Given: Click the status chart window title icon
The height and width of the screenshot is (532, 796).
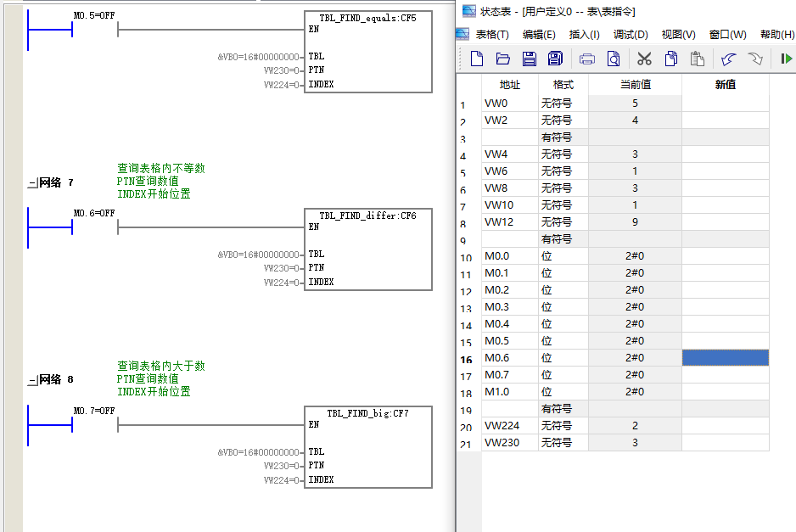Looking at the screenshot, I should point(469,11).
